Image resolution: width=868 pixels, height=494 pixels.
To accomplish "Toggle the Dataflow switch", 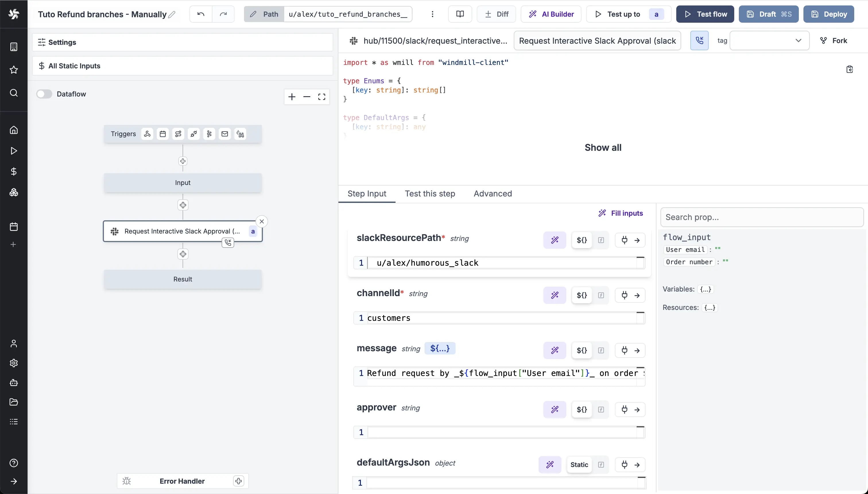I will tap(44, 94).
